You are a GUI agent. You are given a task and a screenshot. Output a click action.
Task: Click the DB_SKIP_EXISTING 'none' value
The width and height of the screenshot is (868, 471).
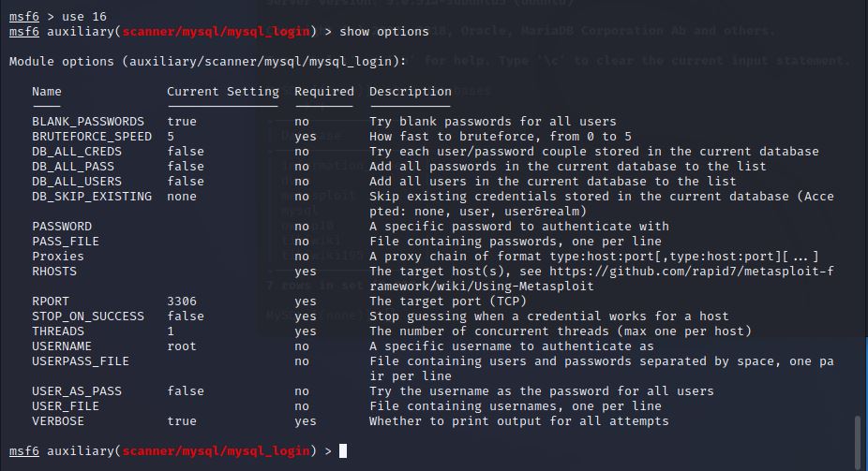(x=182, y=197)
